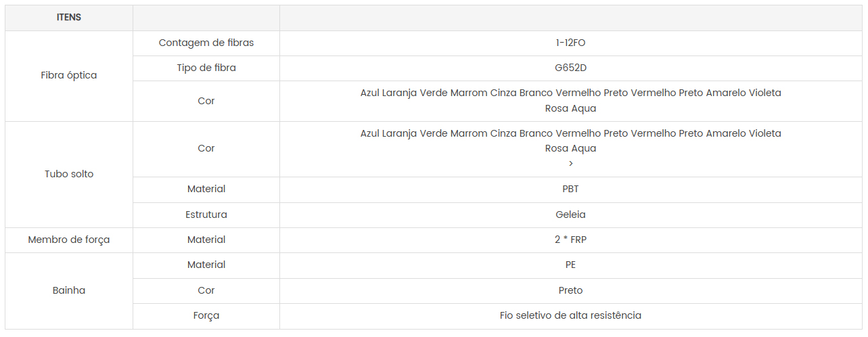The image size is (868, 337).
Task: Click the Estrutura label cell
Action: [x=206, y=215]
